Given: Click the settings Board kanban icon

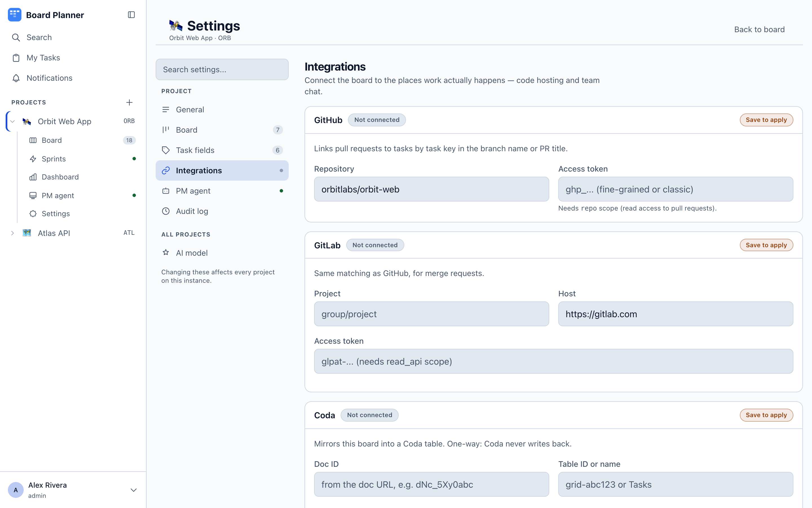Looking at the screenshot, I should click(166, 130).
